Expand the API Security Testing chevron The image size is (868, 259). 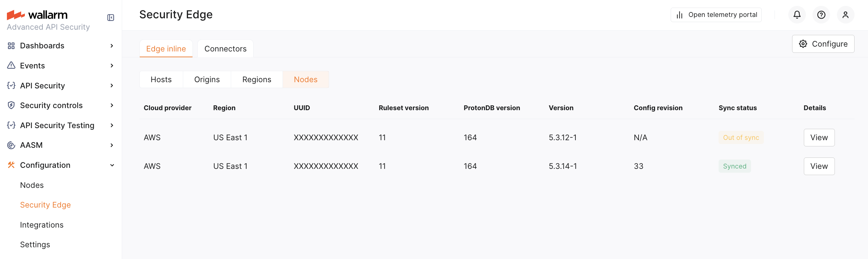point(112,125)
